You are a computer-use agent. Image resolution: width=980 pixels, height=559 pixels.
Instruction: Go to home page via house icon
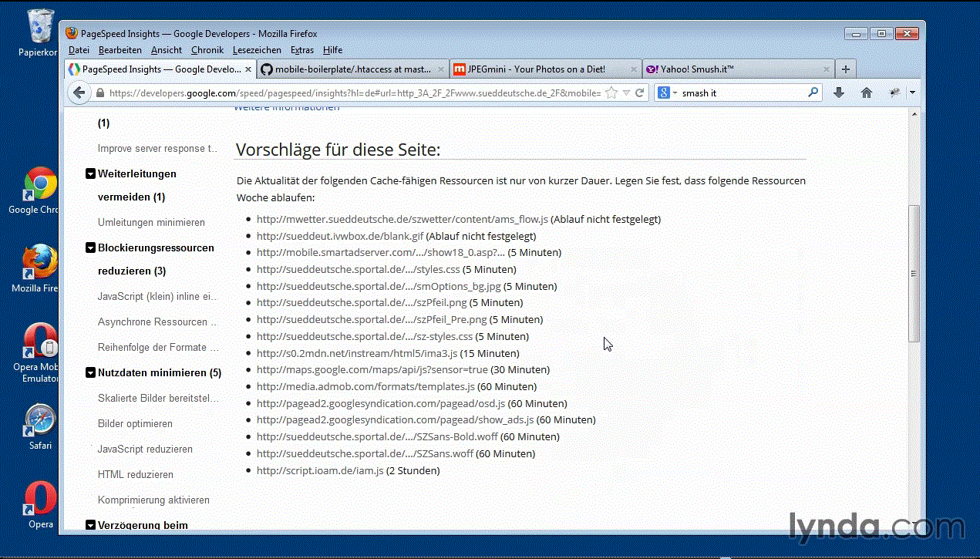[x=867, y=93]
